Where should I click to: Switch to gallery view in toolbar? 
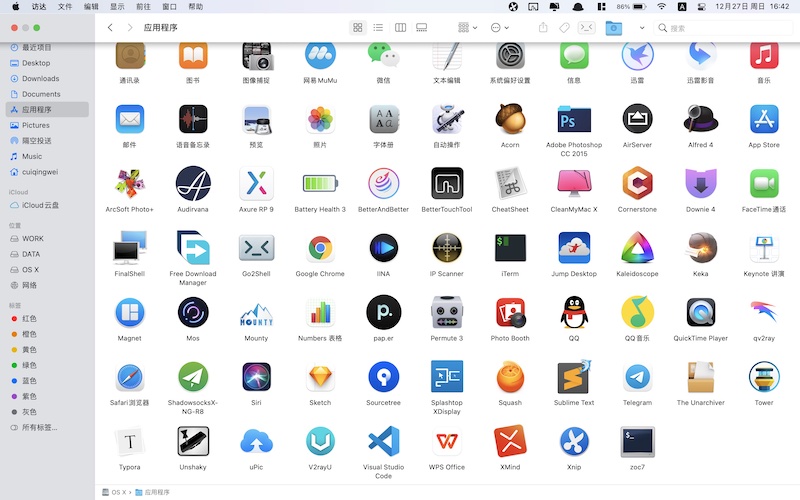point(421,28)
